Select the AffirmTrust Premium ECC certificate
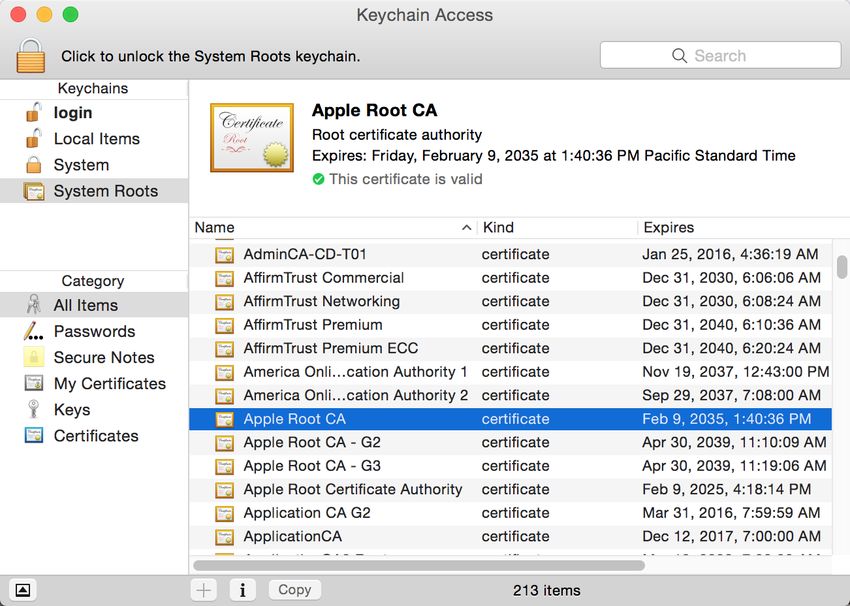Screen dimensions: 850x606 (510, 349)
